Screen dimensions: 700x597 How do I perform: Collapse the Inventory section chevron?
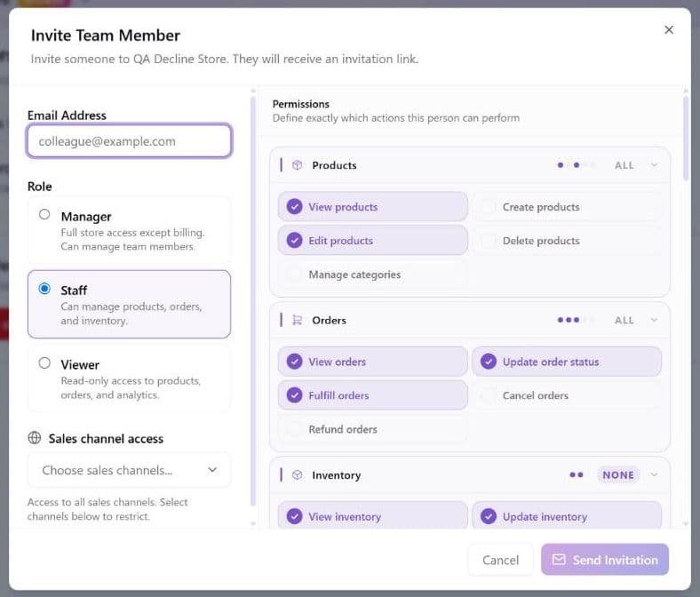point(654,474)
